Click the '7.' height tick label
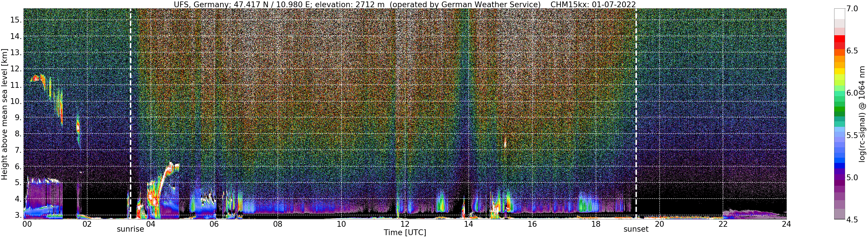This screenshot has height=238, width=868. coord(18,150)
